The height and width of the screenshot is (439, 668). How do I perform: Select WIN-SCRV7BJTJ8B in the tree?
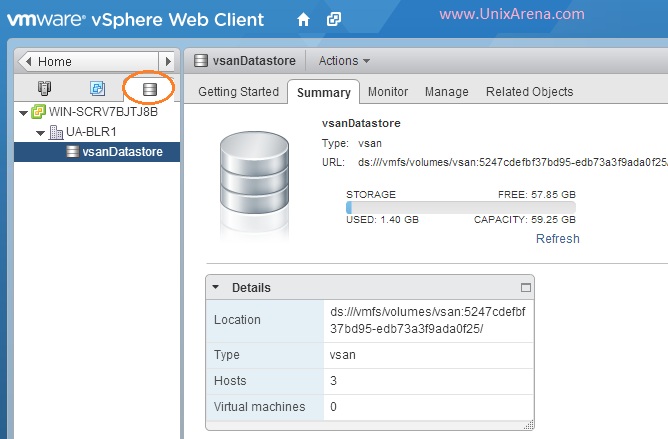pos(104,112)
